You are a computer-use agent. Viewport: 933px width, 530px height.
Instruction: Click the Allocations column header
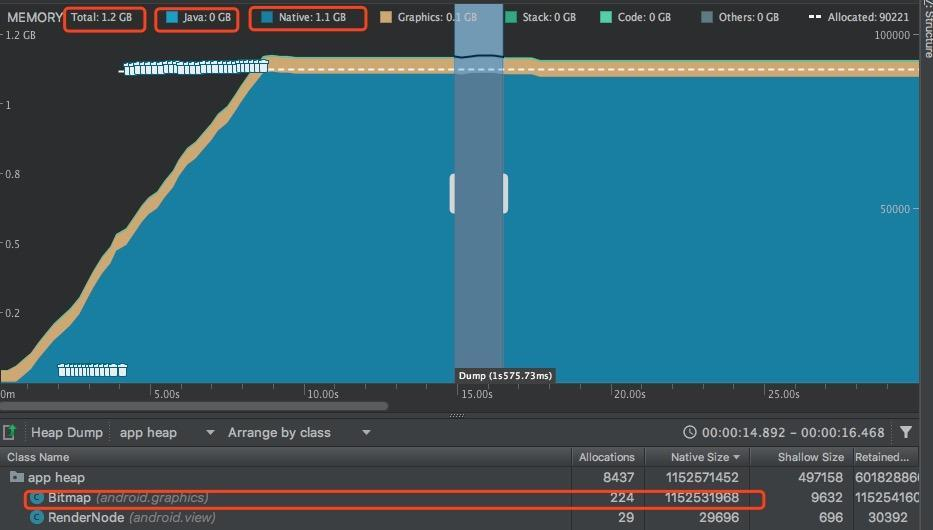606,457
